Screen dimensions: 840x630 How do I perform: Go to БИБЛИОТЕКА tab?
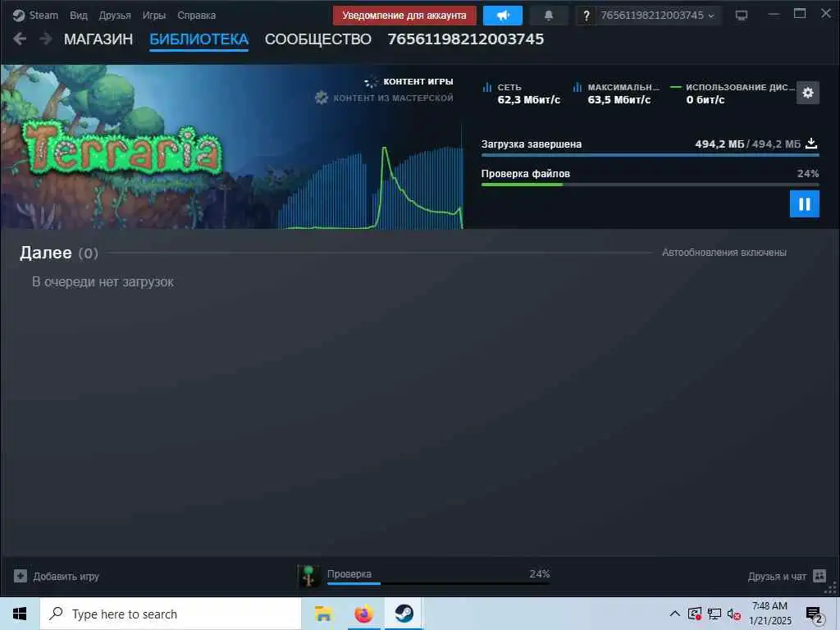point(199,39)
